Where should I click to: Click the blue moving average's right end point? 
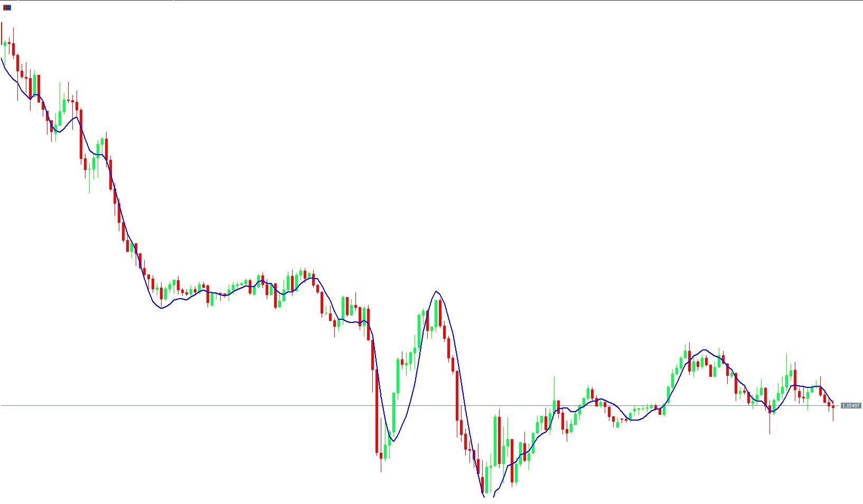(x=833, y=402)
